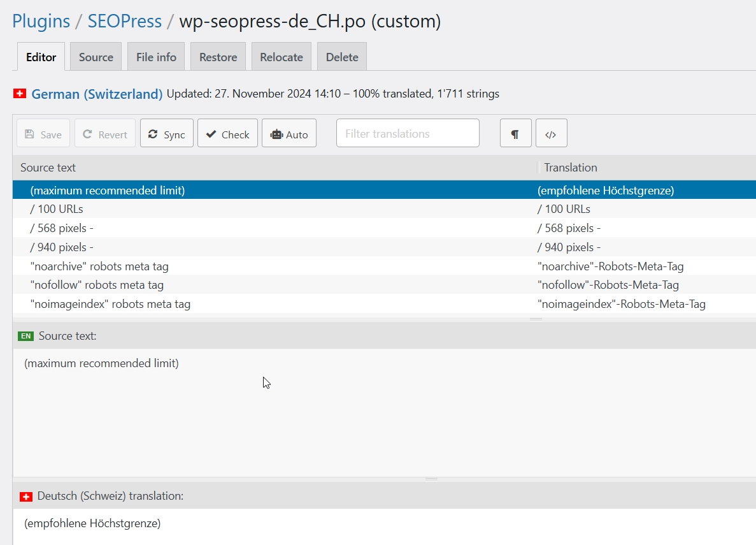Follow the Plugins breadcrumb link
Image resolution: width=756 pixels, height=545 pixels.
coord(41,21)
